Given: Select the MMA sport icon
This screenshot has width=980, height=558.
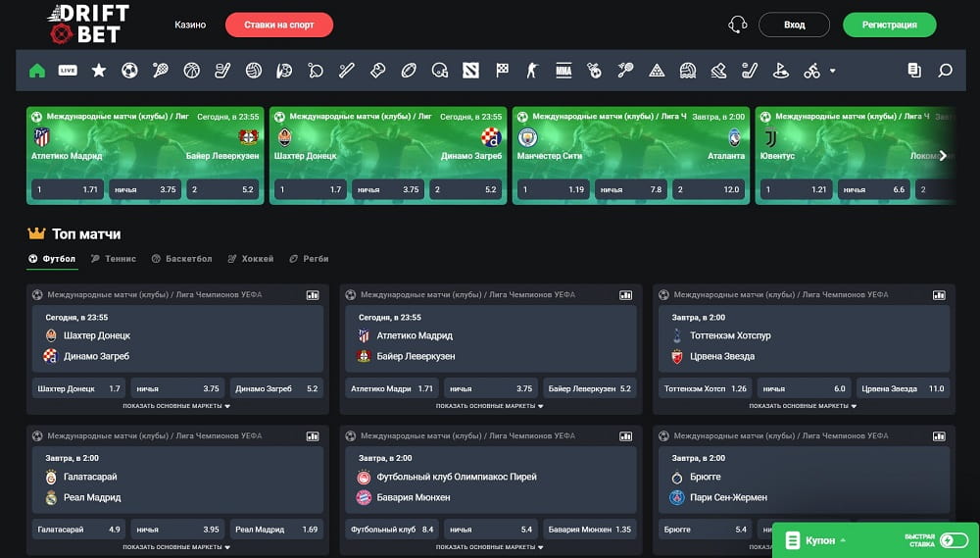Looking at the screenshot, I should [563, 71].
